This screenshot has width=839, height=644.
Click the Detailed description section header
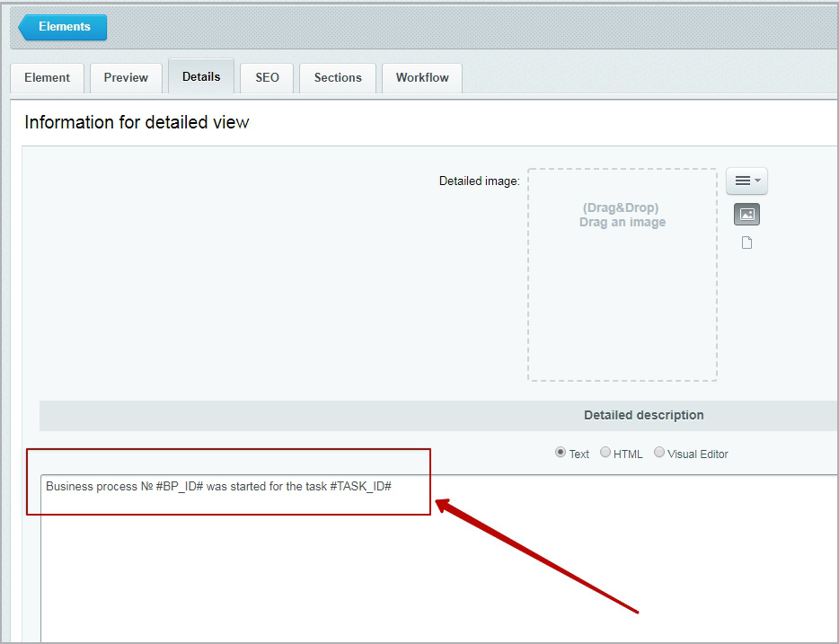coord(438,416)
